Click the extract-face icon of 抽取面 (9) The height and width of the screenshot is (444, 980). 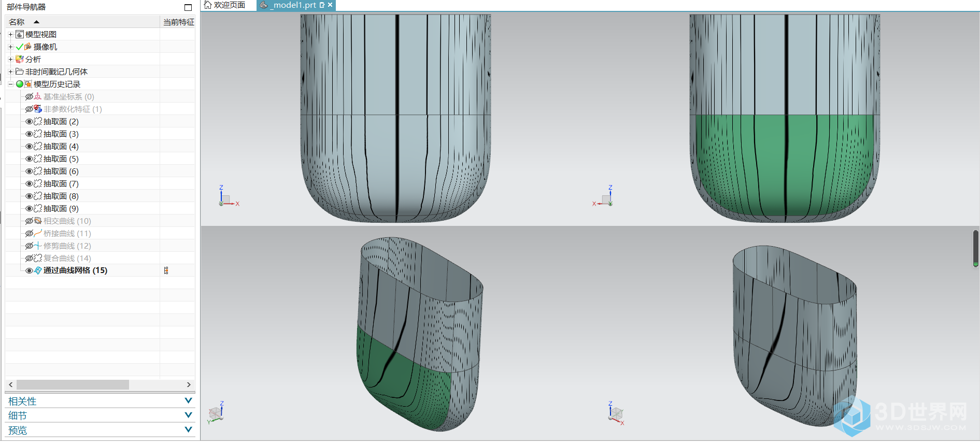pyautogui.click(x=38, y=208)
